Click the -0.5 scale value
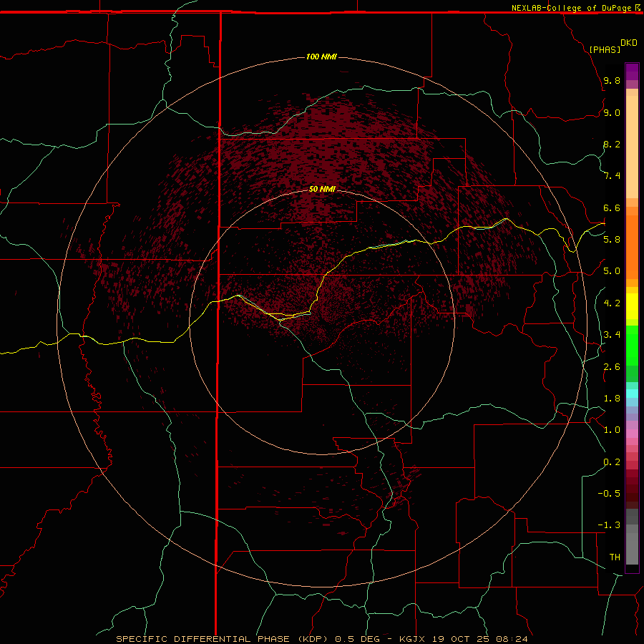The height and width of the screenshot is (644, 644). pyautogui.click(x=609, y=494)
